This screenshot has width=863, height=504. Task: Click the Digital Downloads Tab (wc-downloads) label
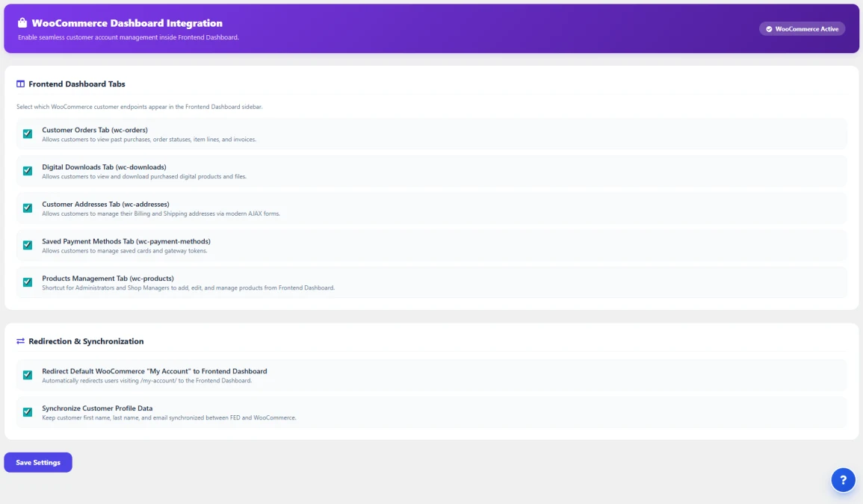(104, 167)
